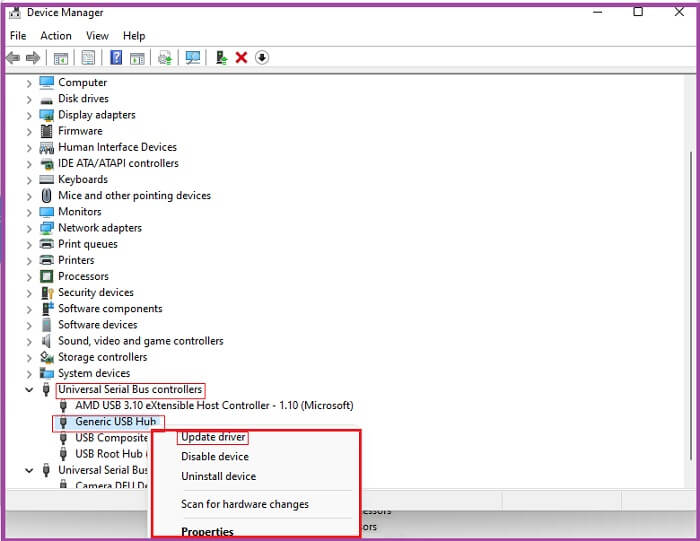Expand the Software devices node
The width and height of the screenshot is (700, 541).
[x=29, y=325]
